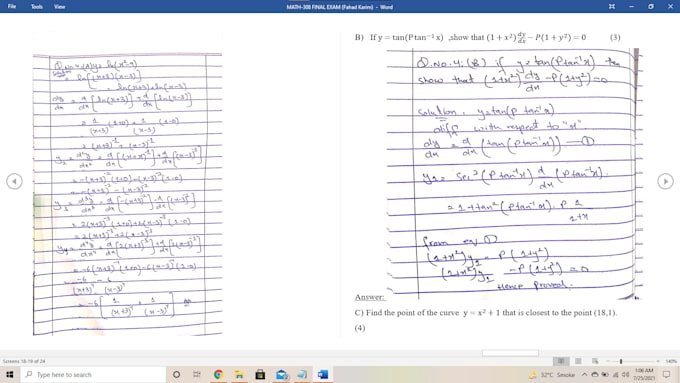Click the 'Type here to search' box
This screenshot has height=383, width=680.
pyautogui.click(x=93, y=374)
